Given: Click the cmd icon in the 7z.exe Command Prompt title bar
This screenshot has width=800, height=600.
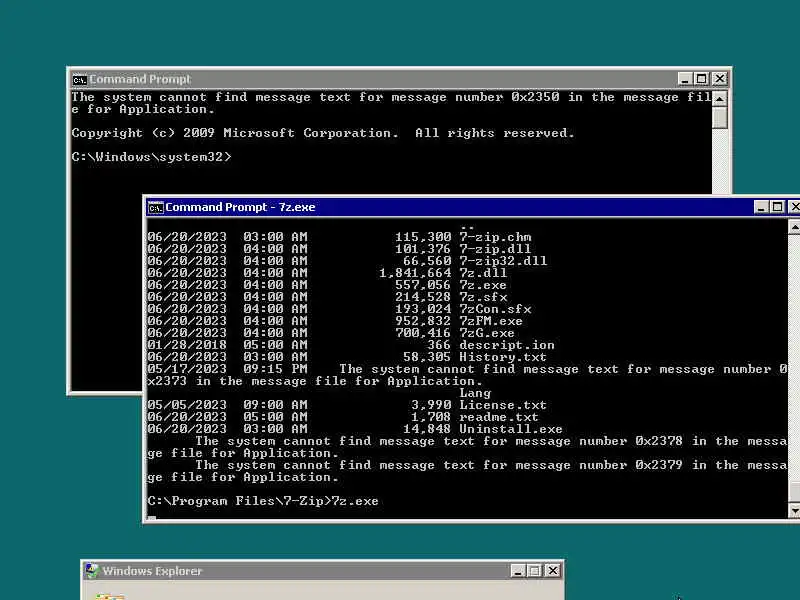Looking at the screenshot, I should pyautogui.click(x=155, y=208).
